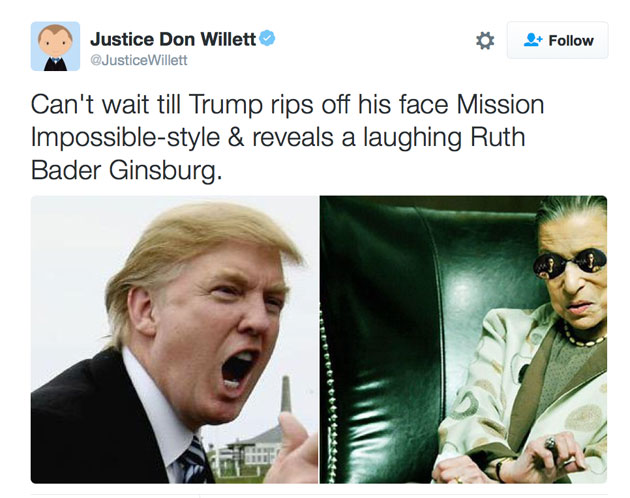Click the word "Ruth" in the tweet
The image size is (630, 498).
tap(498, 137)
